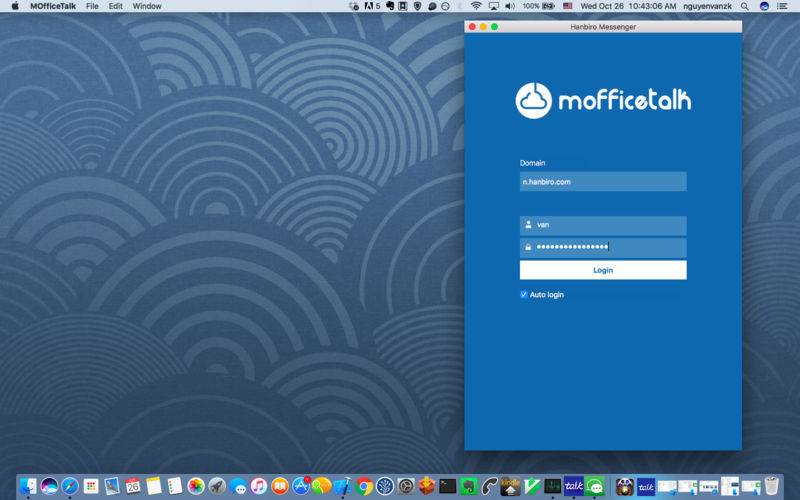
Task: Open Activity Monitor from the Dock
Action: point(553,486)
